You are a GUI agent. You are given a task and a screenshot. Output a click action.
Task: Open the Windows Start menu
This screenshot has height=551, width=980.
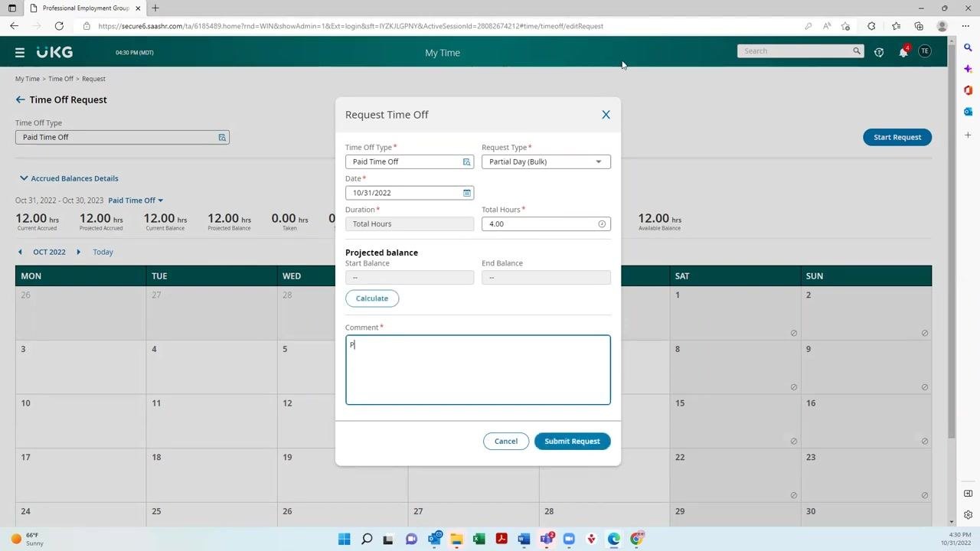point(345,539)
